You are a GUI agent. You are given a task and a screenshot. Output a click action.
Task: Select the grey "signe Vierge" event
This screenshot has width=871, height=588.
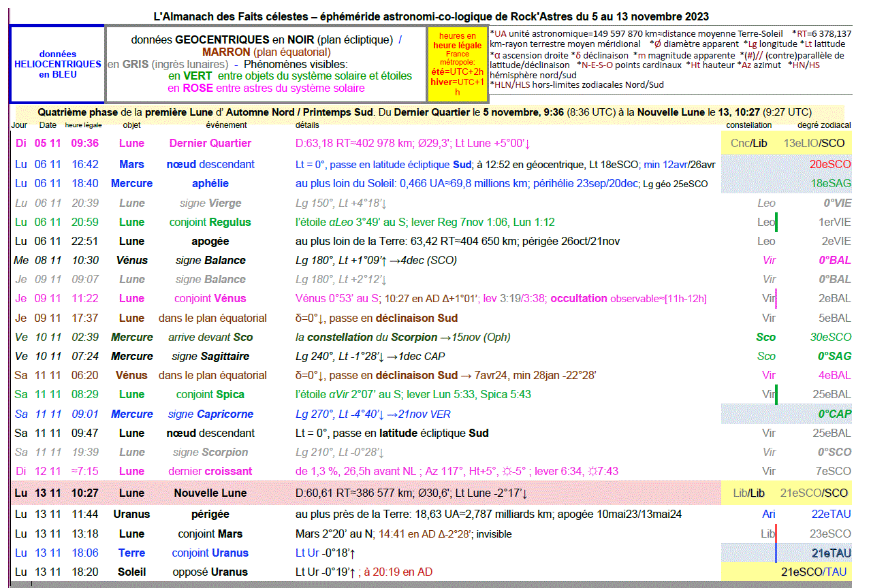click(210, 203)
